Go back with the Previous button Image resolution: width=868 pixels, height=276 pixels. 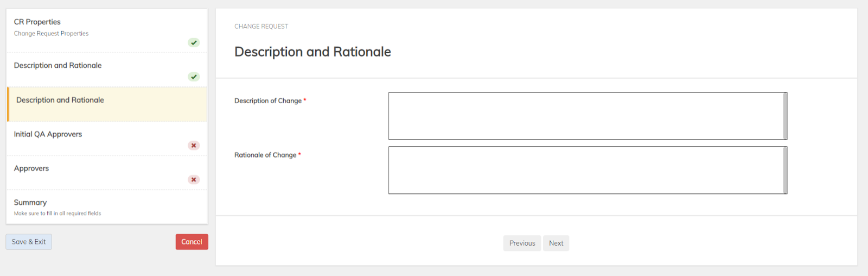pos(522,243)
